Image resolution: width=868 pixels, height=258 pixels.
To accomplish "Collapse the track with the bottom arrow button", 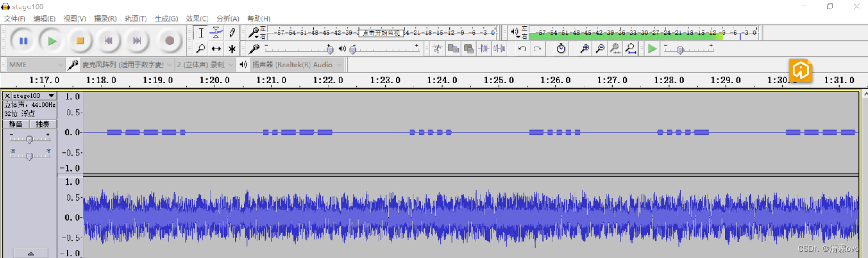I will point(31,253).
